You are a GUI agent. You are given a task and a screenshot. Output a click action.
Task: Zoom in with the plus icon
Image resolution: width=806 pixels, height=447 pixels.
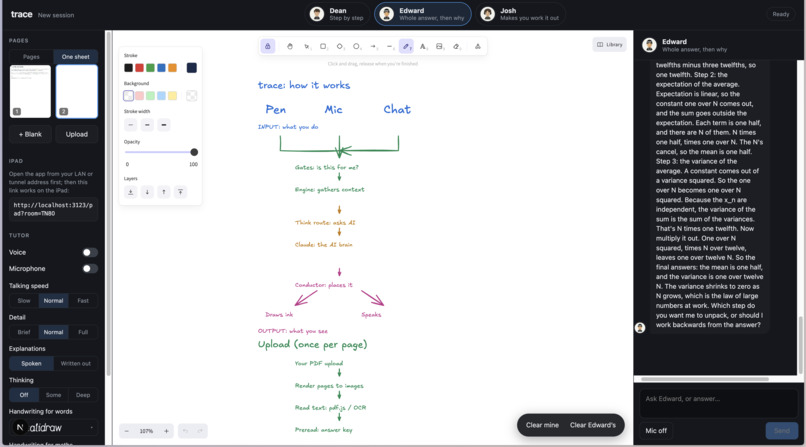(167, 431)
